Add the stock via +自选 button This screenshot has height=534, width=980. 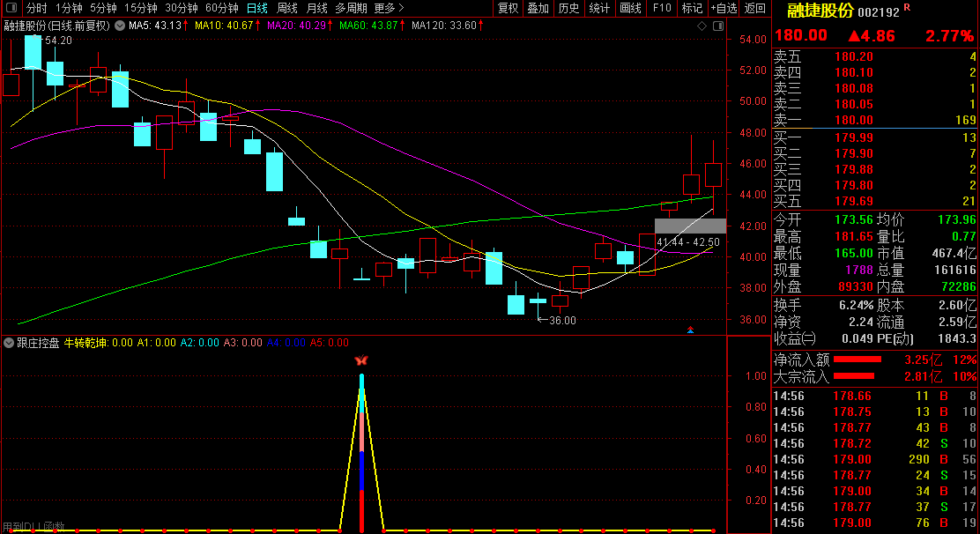point(723,8)
